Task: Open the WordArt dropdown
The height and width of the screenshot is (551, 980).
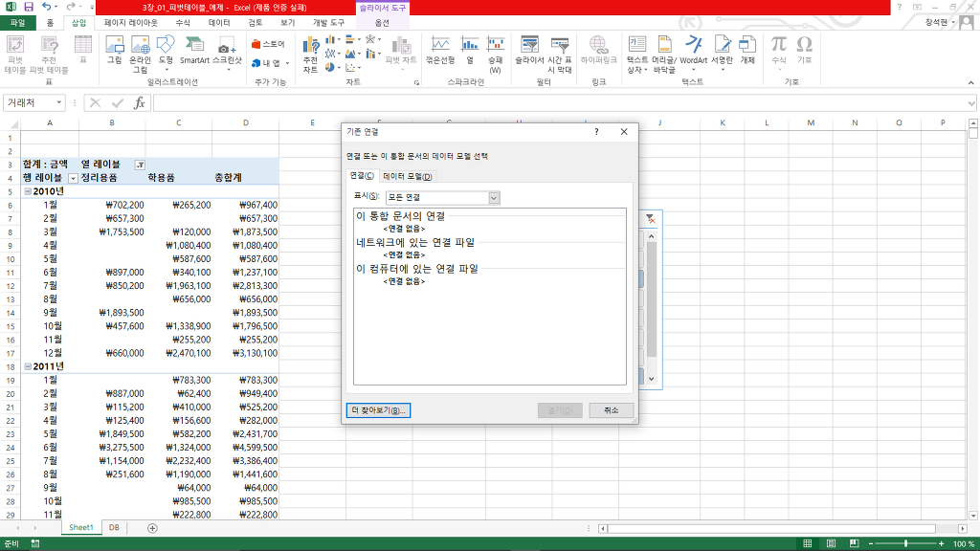Action: [x=693, y=70]
